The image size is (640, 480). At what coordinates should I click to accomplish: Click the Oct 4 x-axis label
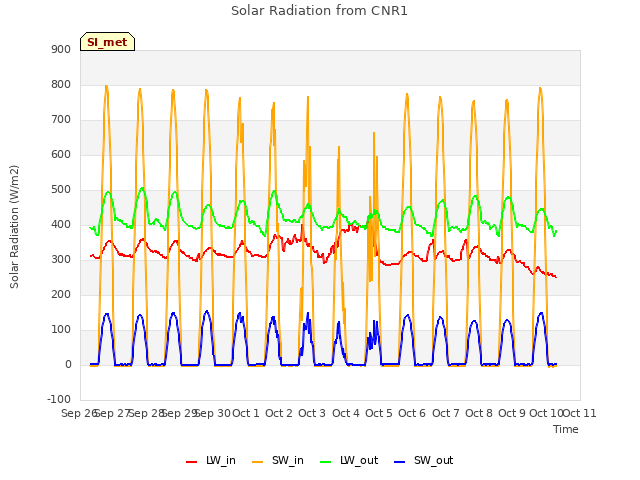[x=346, y=413]
